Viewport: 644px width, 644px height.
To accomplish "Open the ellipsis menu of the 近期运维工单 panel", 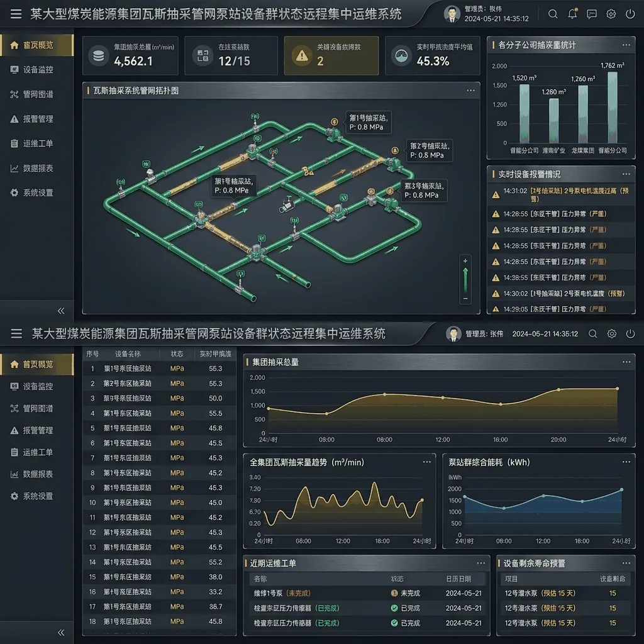I will (481, 563).
